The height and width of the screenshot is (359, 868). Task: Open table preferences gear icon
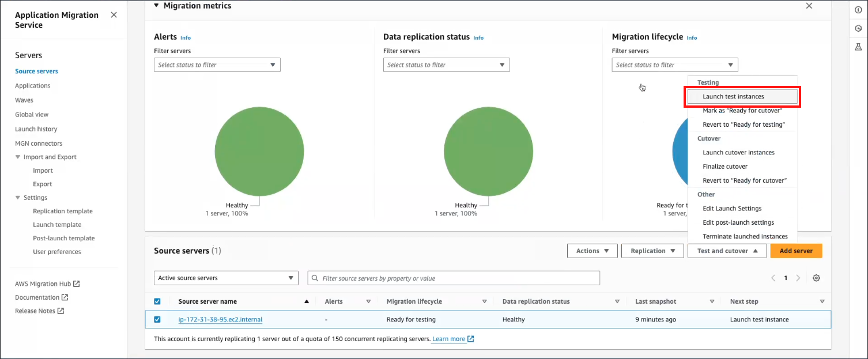816,278
